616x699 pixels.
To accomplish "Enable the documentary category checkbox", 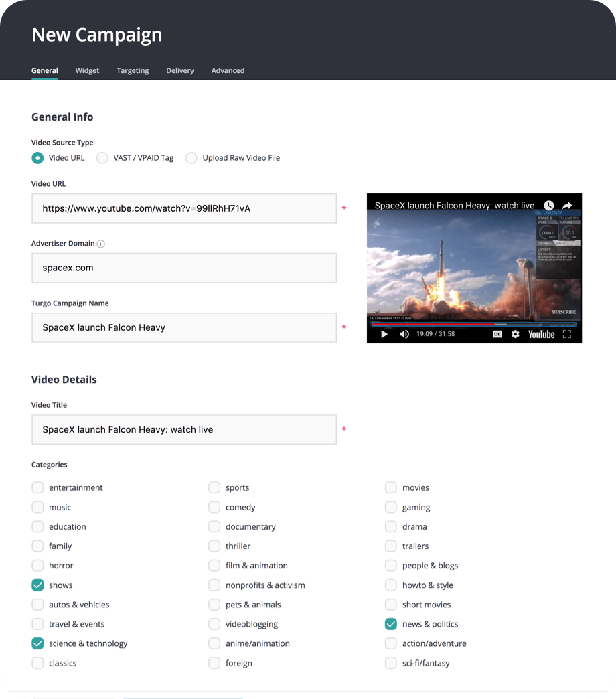I will click(x=214, y=527).
